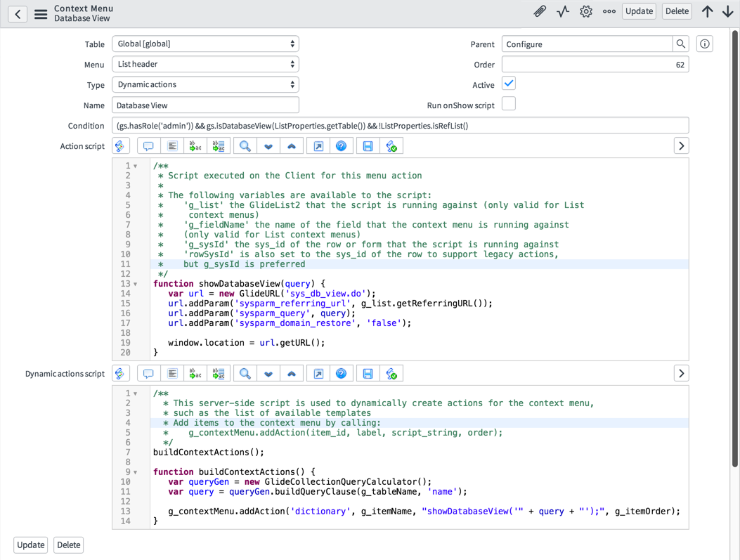Replace in Action script toolbar
Viewport: 740px width, 560px height.
(x=195, y=146)
